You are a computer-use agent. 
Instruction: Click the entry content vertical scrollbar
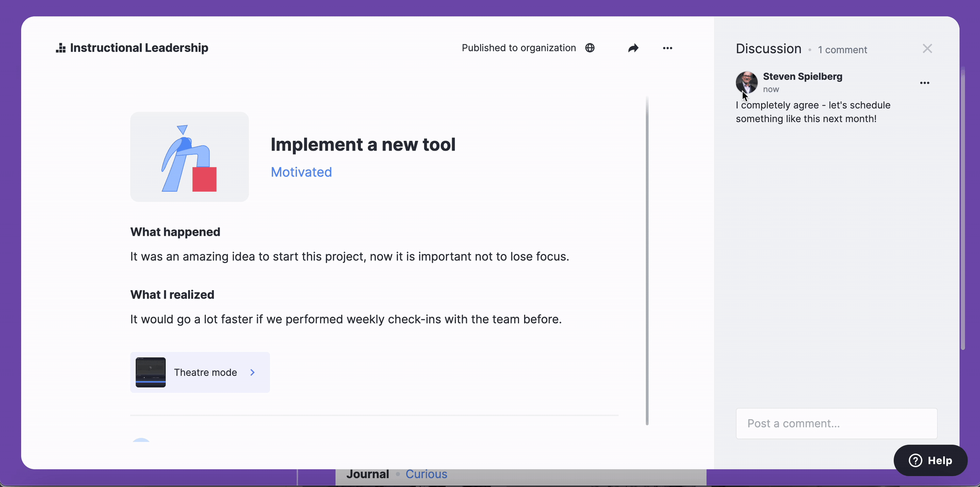[x=647, y=260]
